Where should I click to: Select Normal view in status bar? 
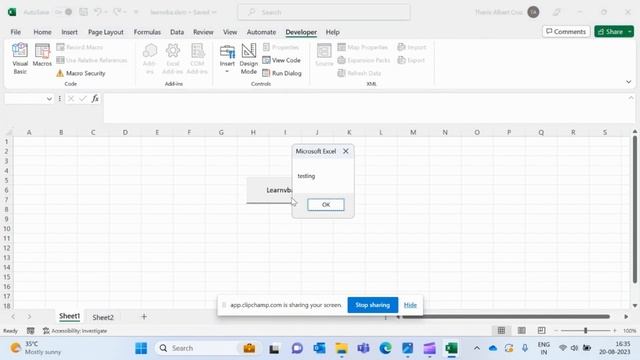[x=501, y=330]
